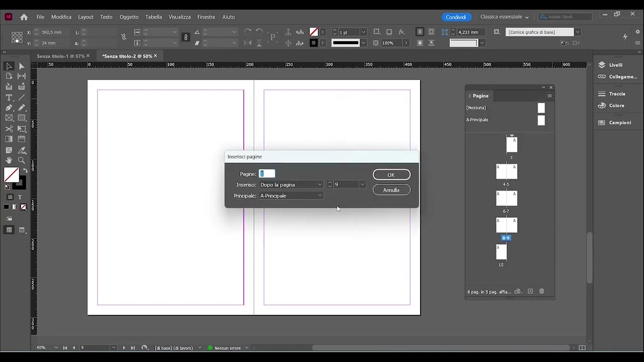Click the Pagine number input field
The image size is (644, 362).
coord(267,173)
